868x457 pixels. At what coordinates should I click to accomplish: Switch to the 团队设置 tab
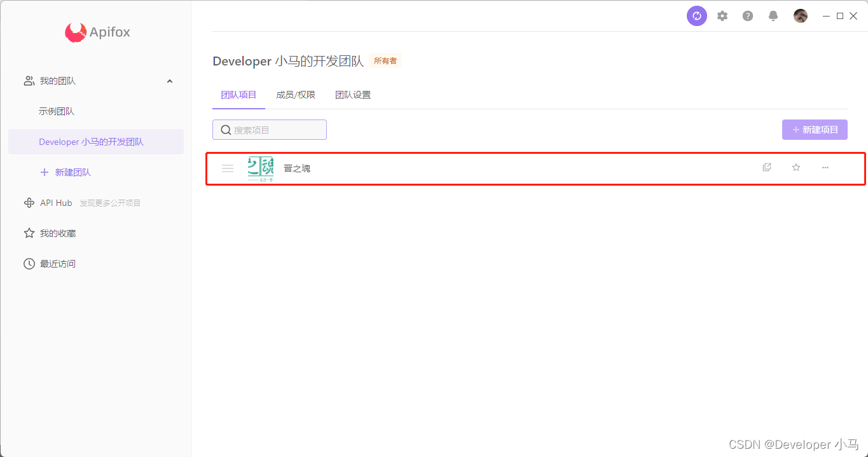pyautogui.click(x=353, y=95)
